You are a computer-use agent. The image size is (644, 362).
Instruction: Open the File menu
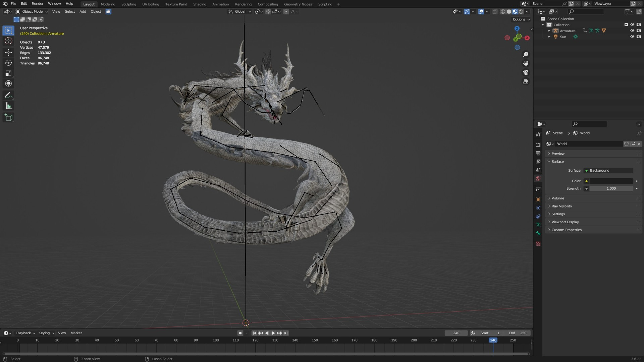pos(13,4)
